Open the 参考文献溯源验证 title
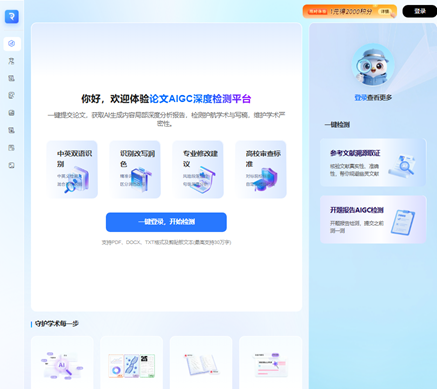This screenshot has width=437, height=389. [355, 153]
